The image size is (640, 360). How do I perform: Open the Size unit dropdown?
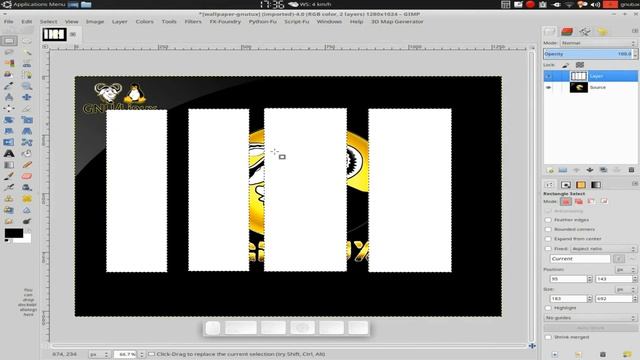pos(626,289)
